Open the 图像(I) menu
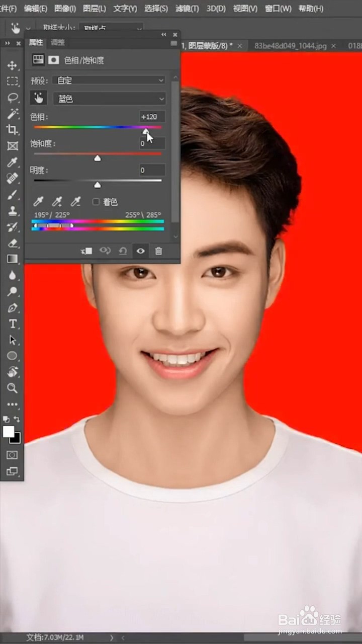362x644 pixels. [x=65, y=9]
